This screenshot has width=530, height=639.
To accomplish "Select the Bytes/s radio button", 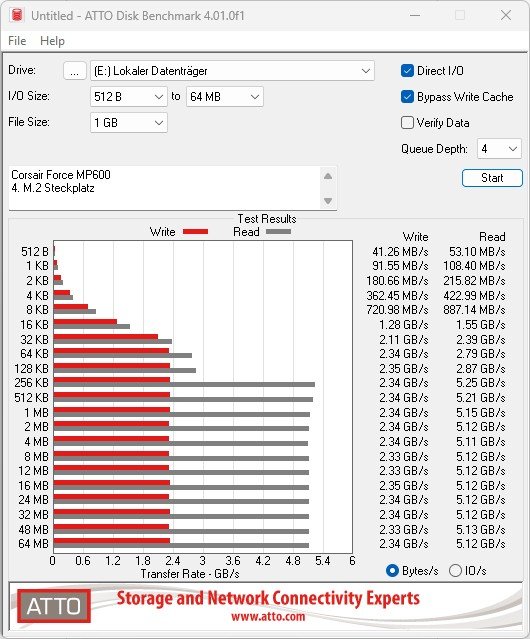I will click(x=392, y=571).
